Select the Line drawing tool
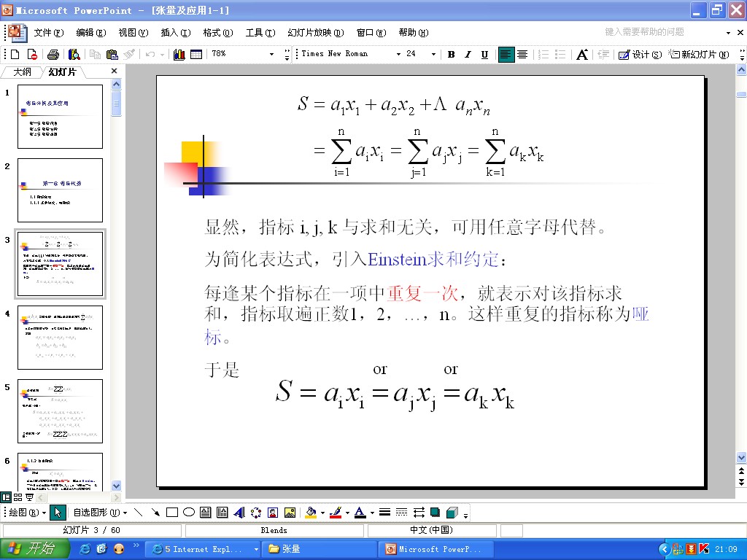747x560 pixels. pyautogui.click(x=138, y=513)
